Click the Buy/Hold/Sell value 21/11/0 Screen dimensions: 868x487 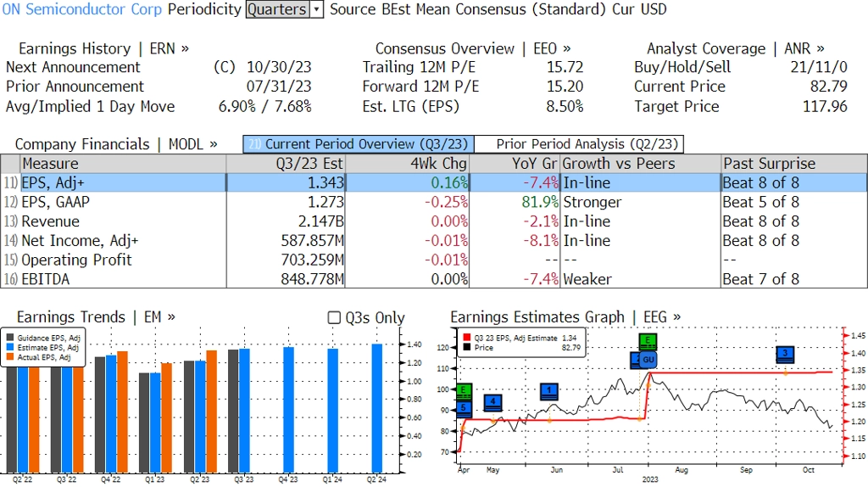(819, 67)
